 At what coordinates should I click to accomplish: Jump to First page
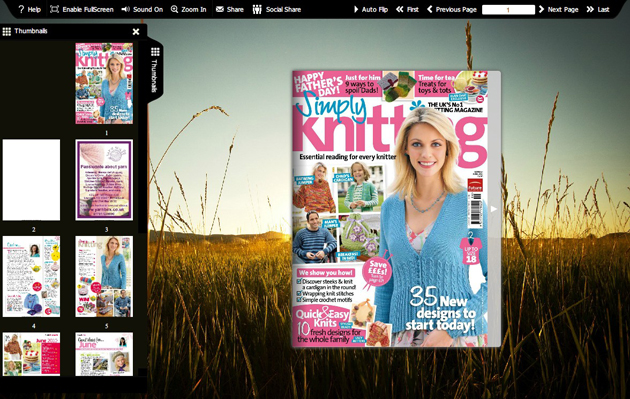pyautogui.click(x=407, y=9)
